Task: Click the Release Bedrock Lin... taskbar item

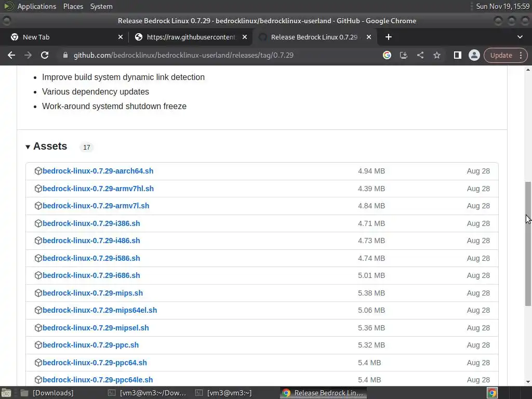Action: click(323, 393)
